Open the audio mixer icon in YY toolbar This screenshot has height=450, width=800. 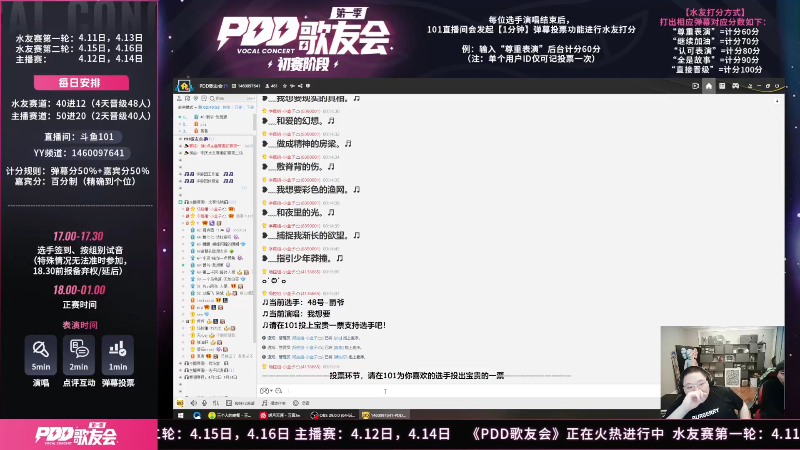[215, 403]
